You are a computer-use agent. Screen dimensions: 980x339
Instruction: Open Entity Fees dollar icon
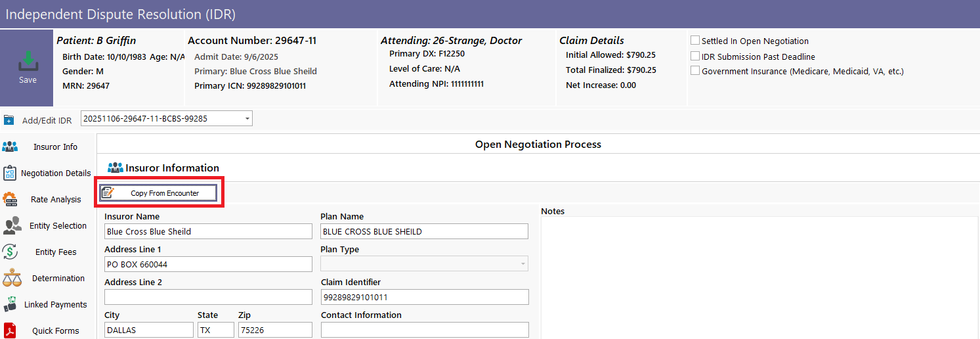10,252
